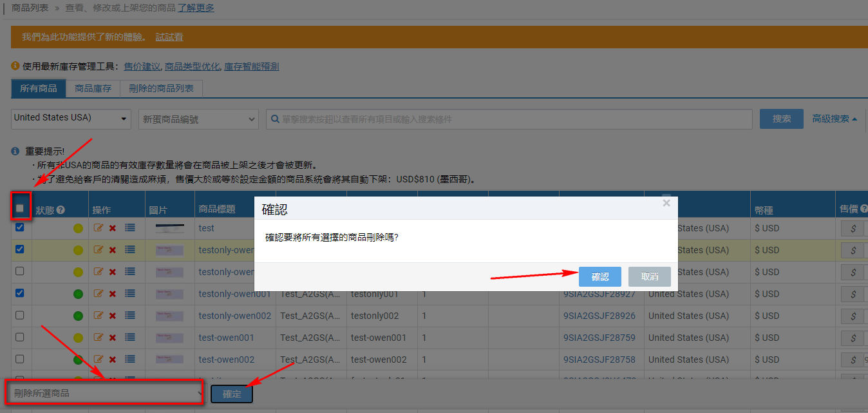Click the edit icon for testonly-owen002

point(99,316)
